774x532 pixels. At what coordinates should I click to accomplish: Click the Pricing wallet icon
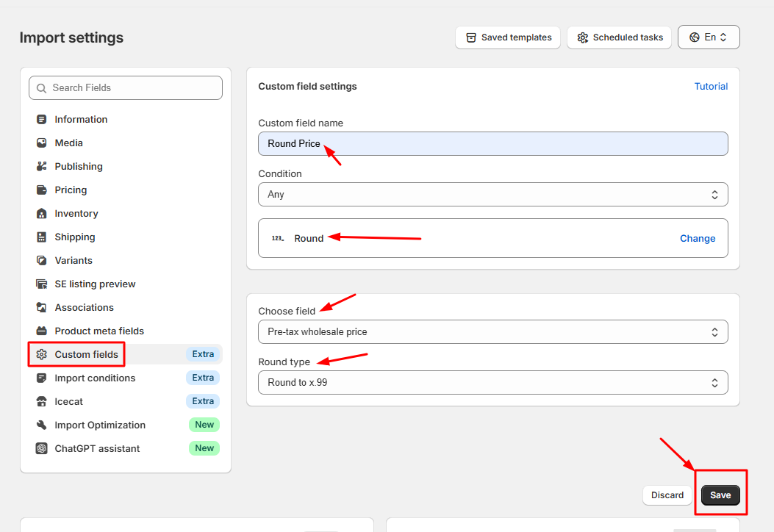click(x=41, y=190)
